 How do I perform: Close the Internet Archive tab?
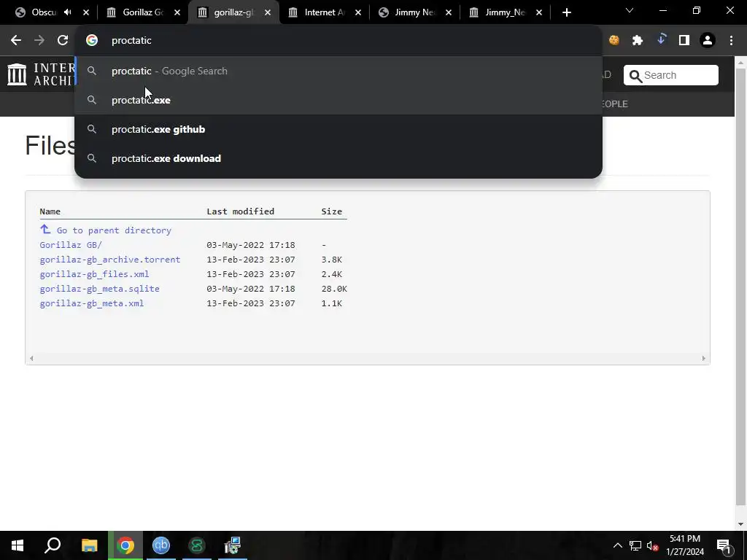tap(358, 12)
